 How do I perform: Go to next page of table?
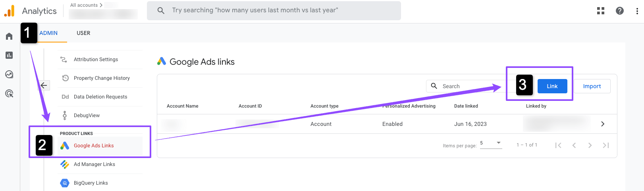click(x=590, y=145)
